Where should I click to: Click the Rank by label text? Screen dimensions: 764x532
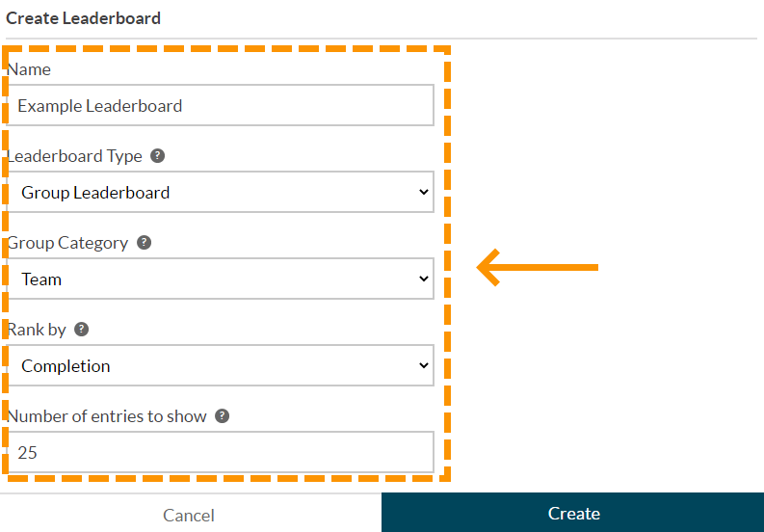[x=37, y=330]
